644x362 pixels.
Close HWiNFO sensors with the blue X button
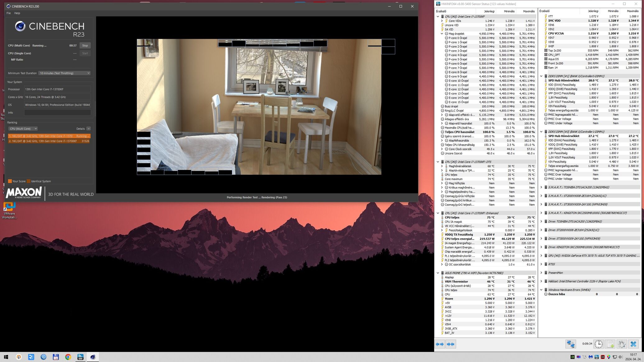click(633, 344)
